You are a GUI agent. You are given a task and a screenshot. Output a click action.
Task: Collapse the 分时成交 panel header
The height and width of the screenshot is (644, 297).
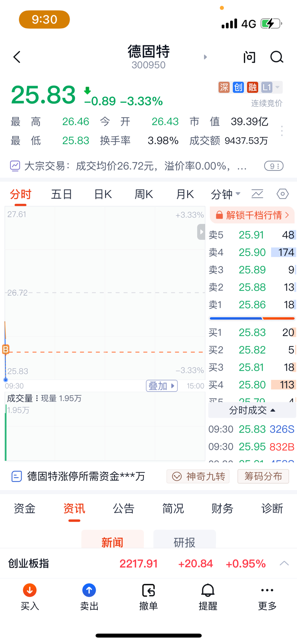point(252,410)
